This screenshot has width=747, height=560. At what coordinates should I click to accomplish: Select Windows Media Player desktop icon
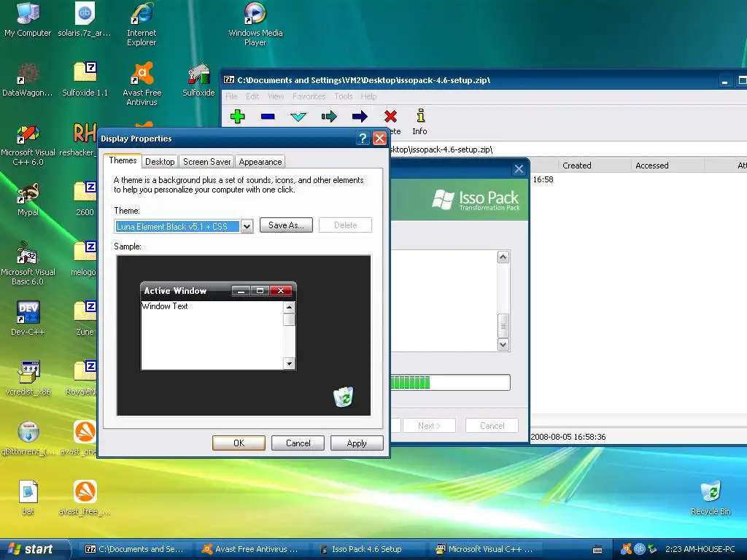(x=255, y=24)
